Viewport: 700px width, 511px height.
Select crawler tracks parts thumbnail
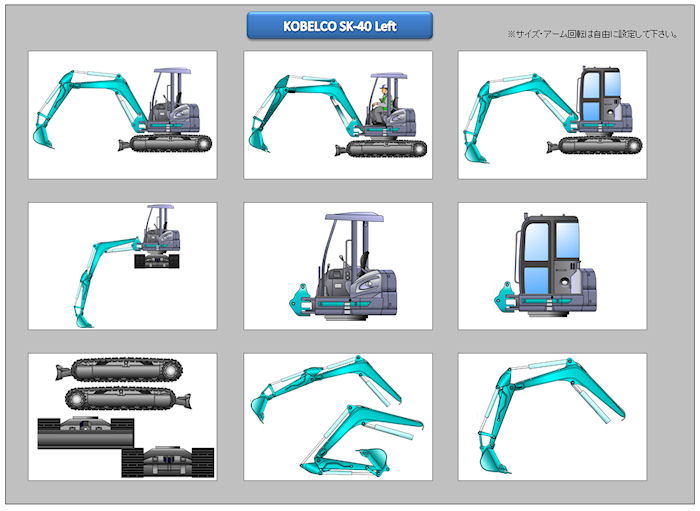tap(123, 417)
